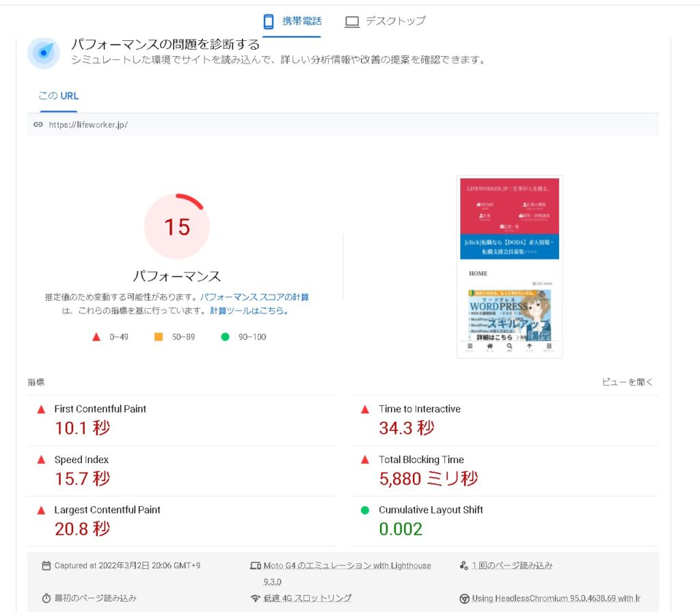Screen dimensions: 700x612
Task: Click the performance score gauge showing 15
Action: pyautogui.click(x=177, y=227)
